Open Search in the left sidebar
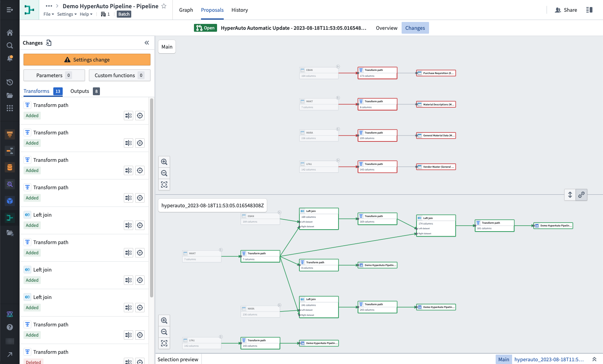 click(x=10, y=45)
